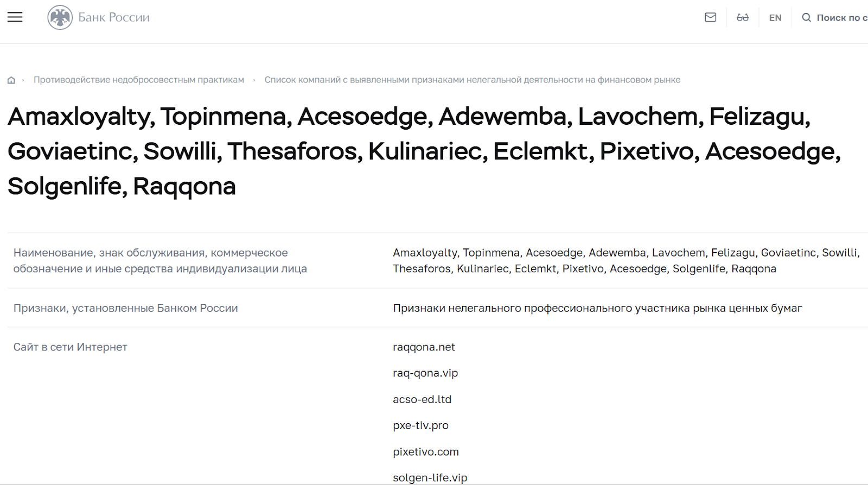This screenshot has width=868, height=485.
Task: Click the Поиск по сайту search field
Action: click(841, 18)
